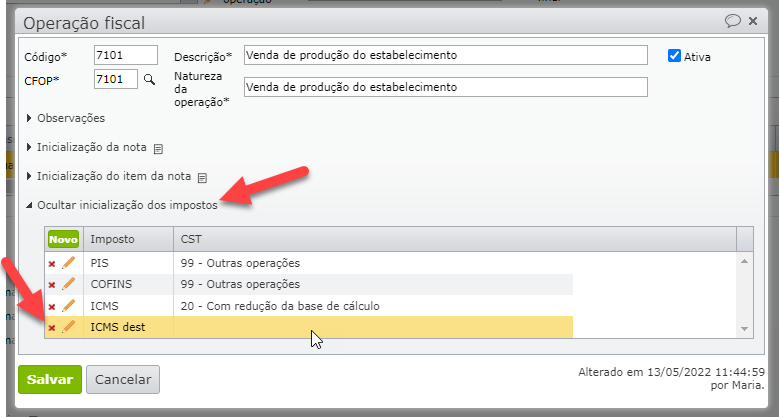Remove the ICMS dest row
The width and height of the screenshot is (779, 417).
click(x=52, y=327)
